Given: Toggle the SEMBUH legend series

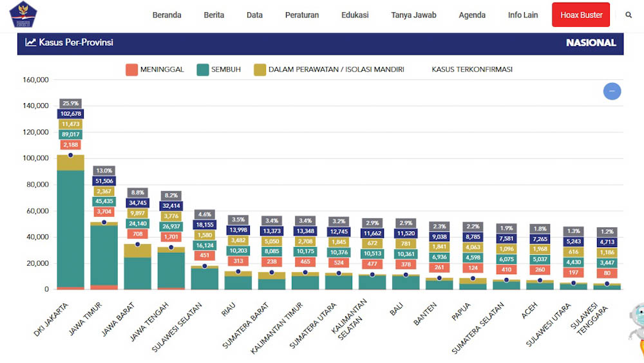Looking at the screenshot, I should (218, 70).
